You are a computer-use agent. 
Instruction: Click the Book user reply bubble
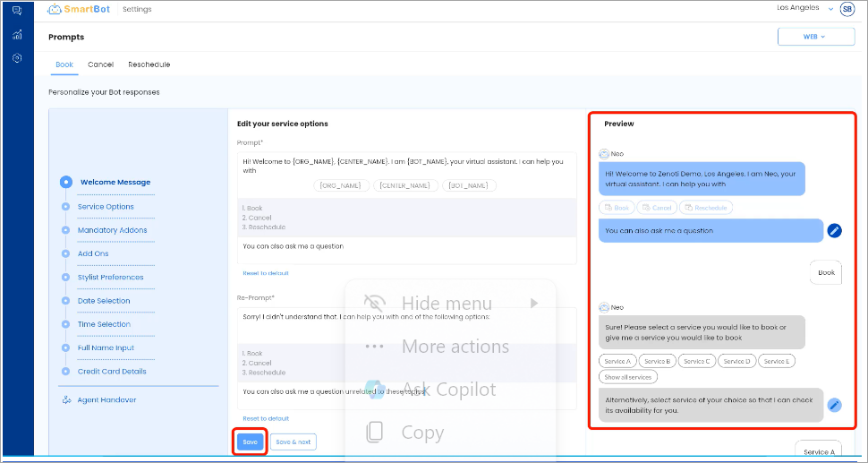[x=826, y=272]
